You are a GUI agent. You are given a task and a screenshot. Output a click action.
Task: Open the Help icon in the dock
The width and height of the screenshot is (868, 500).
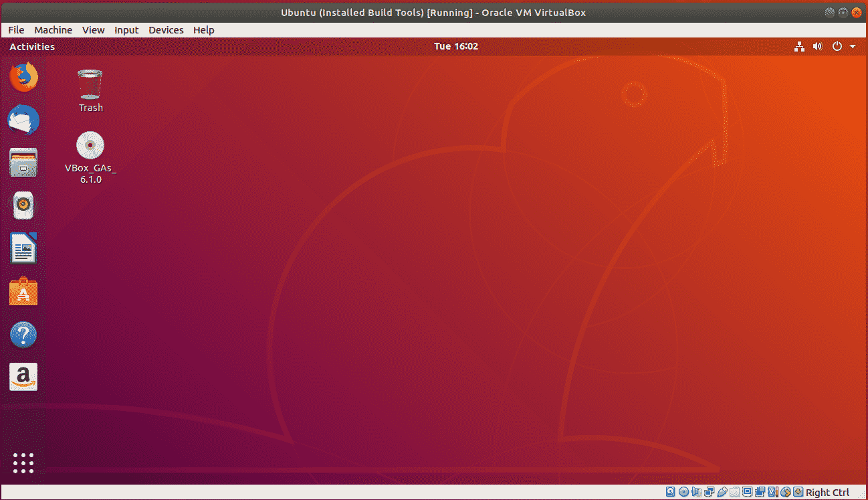(23, 335)
